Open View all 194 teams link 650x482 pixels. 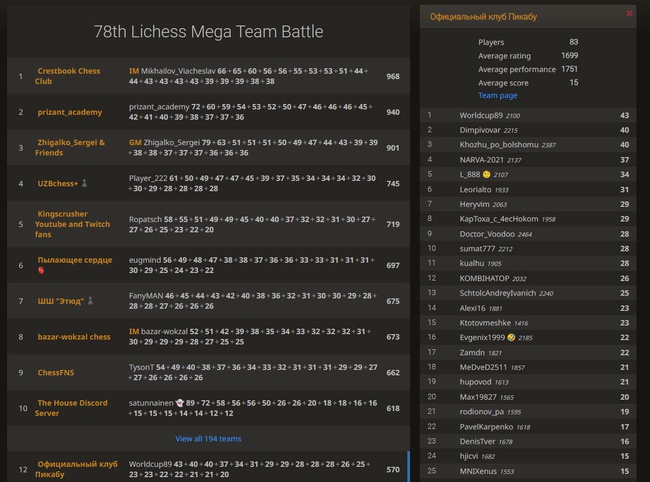208,438
